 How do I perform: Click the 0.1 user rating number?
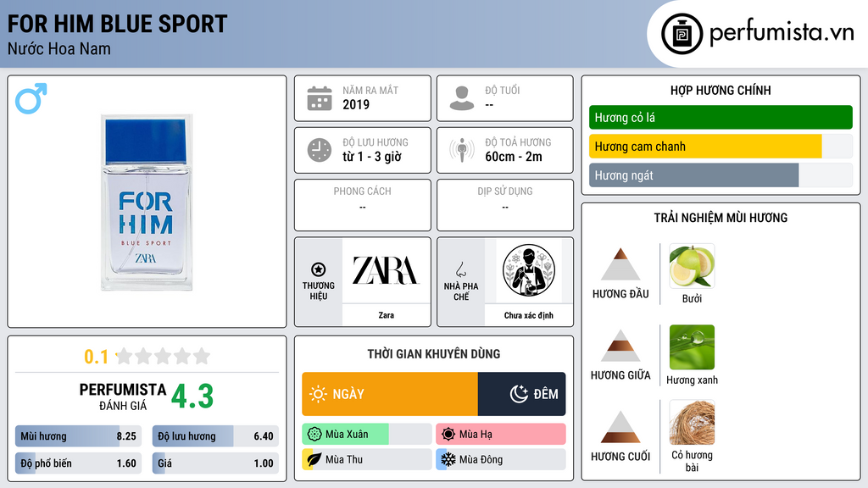point(97,357)
